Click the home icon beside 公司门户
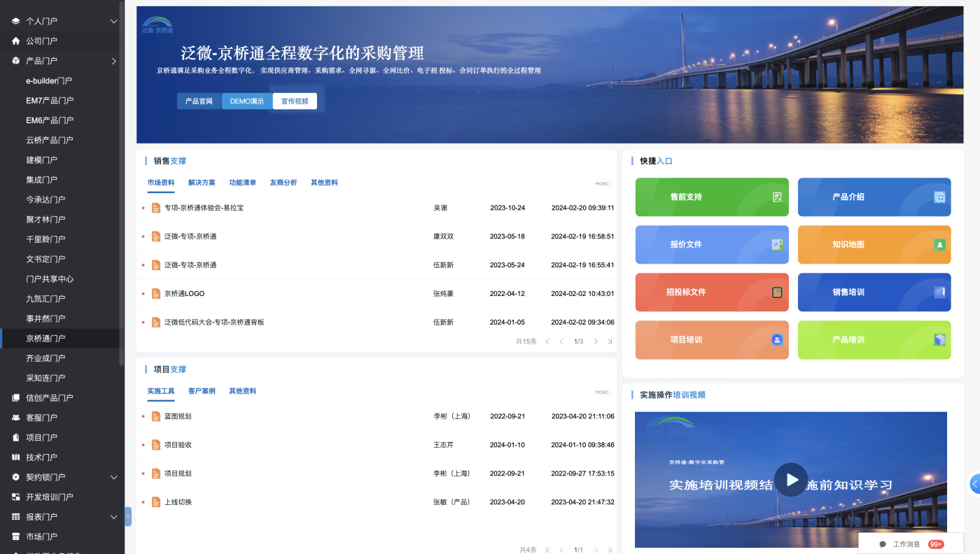The width and height of the screenshot is (980, 554). click(x=15, y=41)
